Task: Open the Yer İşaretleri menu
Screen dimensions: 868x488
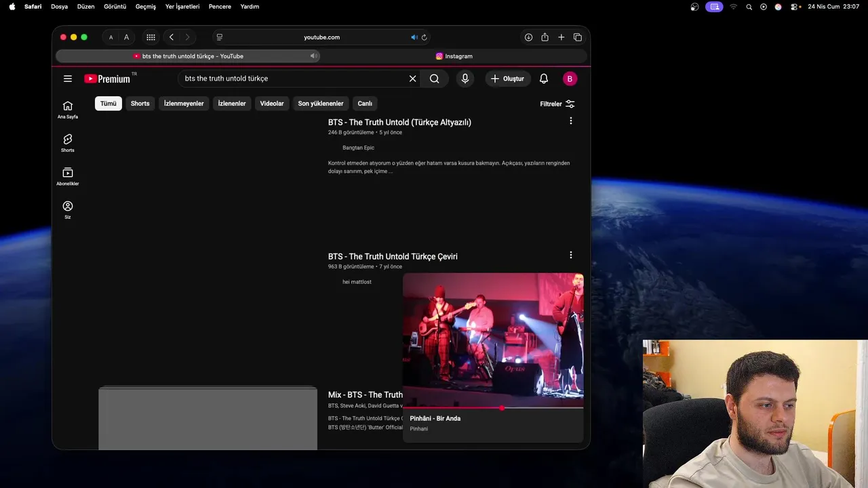Action: click(x=182, y=7)
